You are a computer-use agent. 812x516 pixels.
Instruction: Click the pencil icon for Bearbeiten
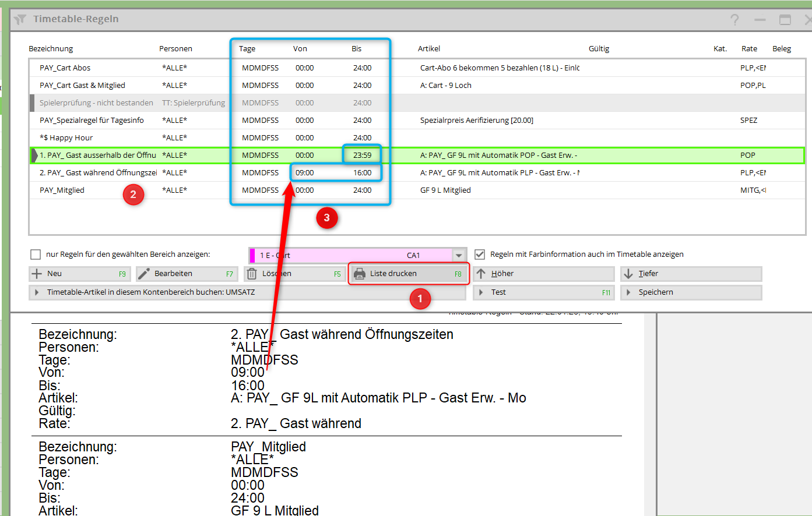click(144, 274)
